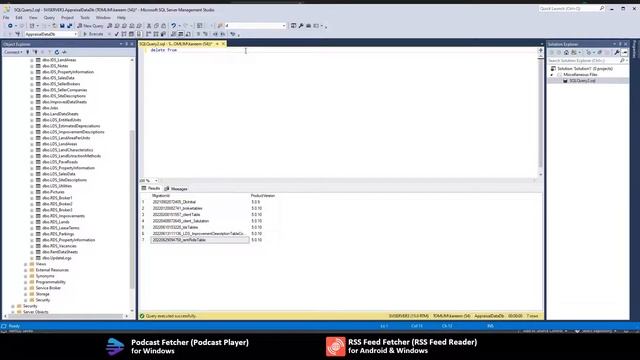Image resolution: width=640 pixels, height=360 pixels.
Task: Click the Execute query button
Action: [x=93, y=34]
